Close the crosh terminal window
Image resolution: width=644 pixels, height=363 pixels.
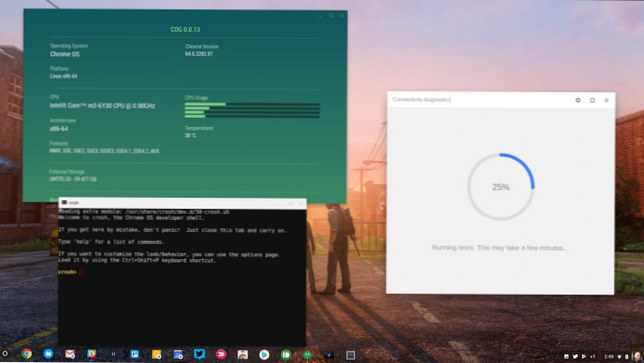[x=301, y=204]
